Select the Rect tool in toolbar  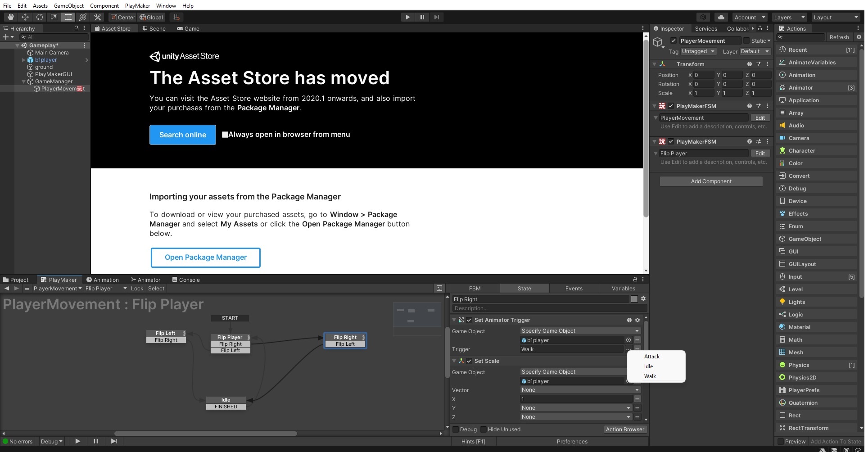click(x=68, y=17)
